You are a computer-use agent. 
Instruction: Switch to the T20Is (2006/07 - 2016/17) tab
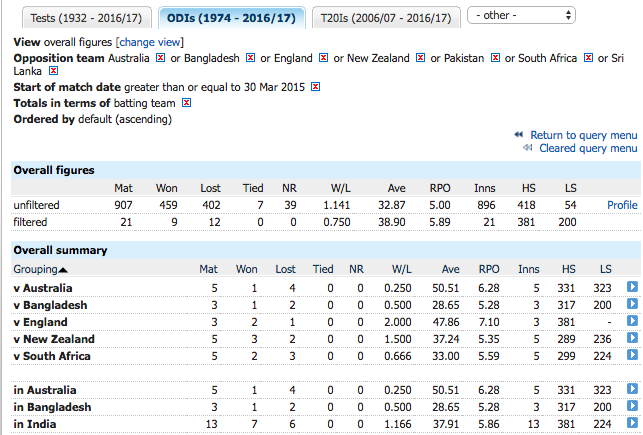pyautogui.click(x=386, y=18)
